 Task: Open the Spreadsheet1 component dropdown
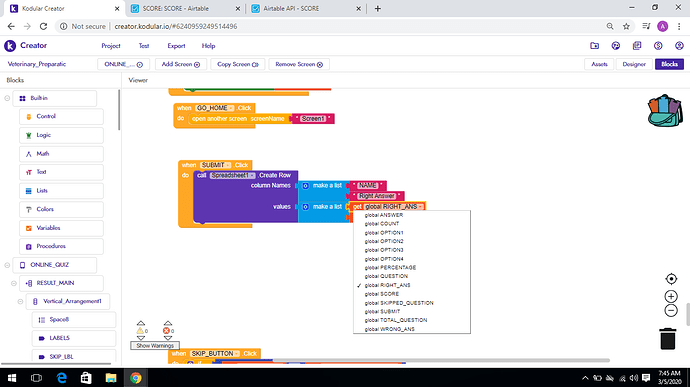232,175
